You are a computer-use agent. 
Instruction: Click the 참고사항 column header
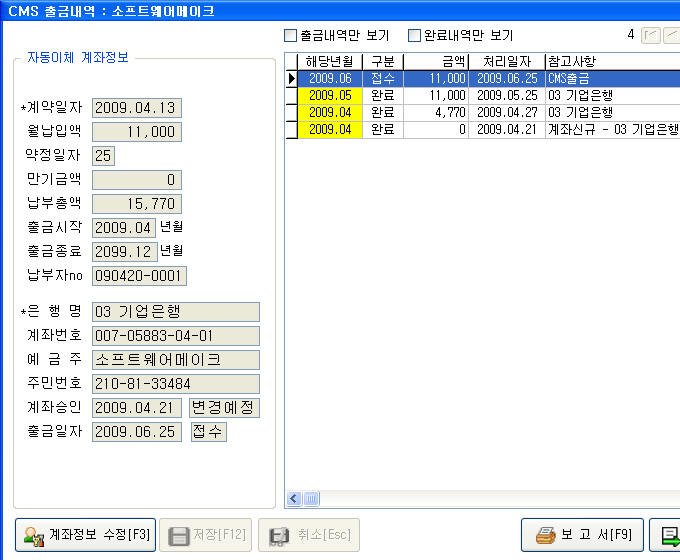click(x=612, y=62)
